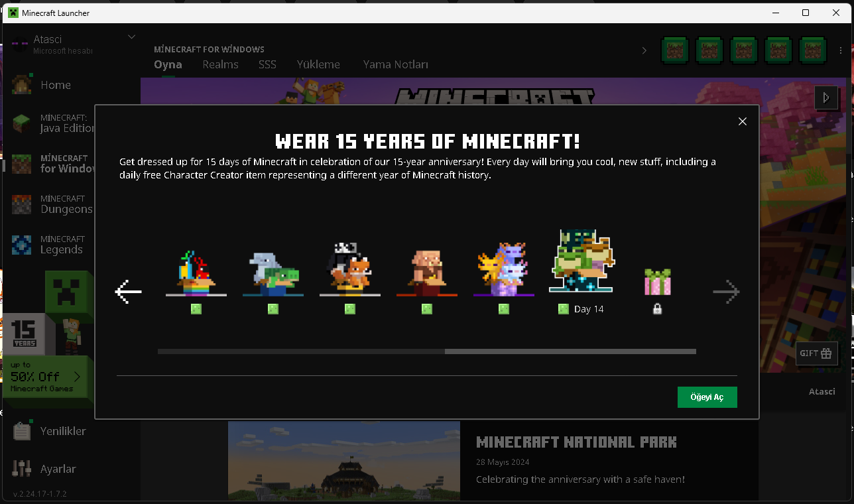This screenshot has width=854, height=504.
Task: Switch to the Oyna tab
Action: [168, 64]
